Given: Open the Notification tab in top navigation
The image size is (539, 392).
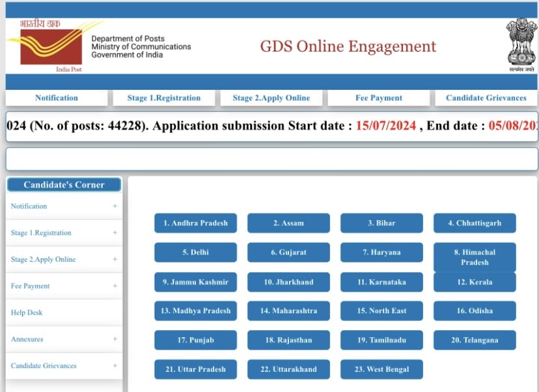Looking at the screenshot, I should point(57,98).
